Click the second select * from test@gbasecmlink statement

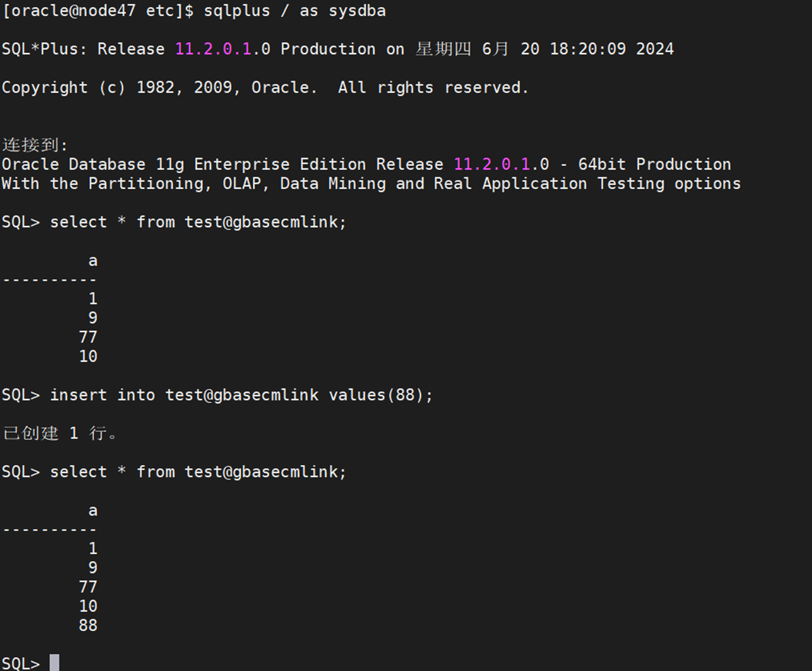point(198,472)
